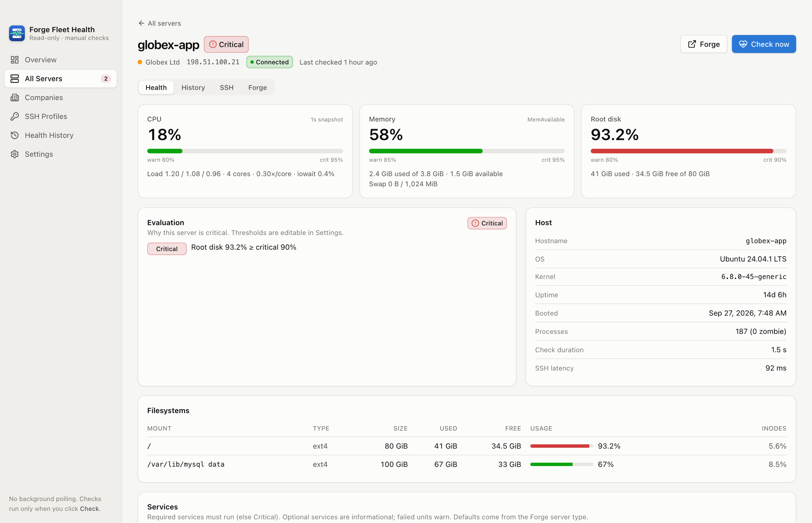Click the Forge Fleet Health app logo

click(17, 33)
